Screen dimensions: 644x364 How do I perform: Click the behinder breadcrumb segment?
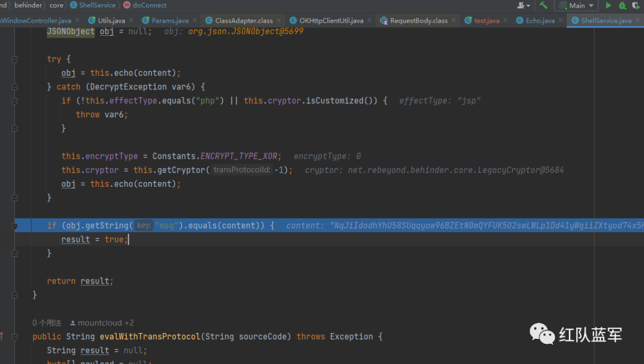pyautogui.click(x=28, y=5)
